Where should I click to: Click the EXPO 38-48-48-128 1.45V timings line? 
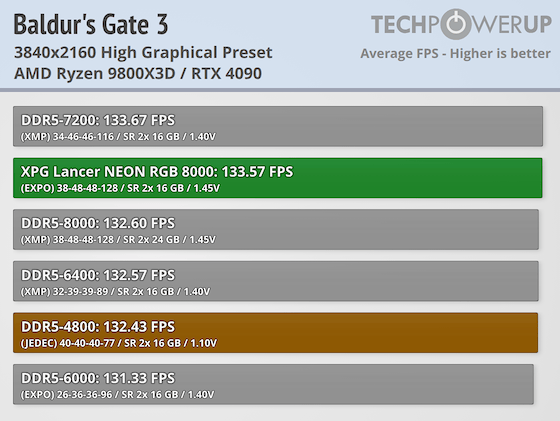(x=120, y=188)
